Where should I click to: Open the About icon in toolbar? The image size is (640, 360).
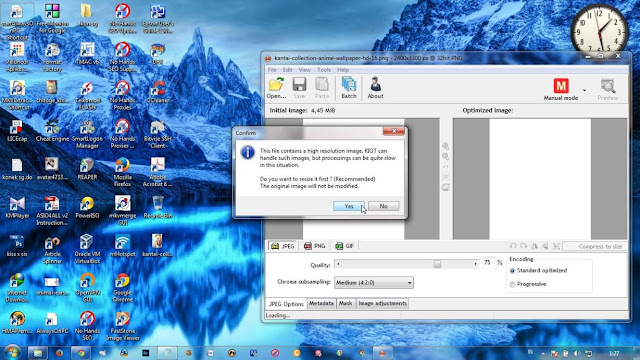point(375,84)
